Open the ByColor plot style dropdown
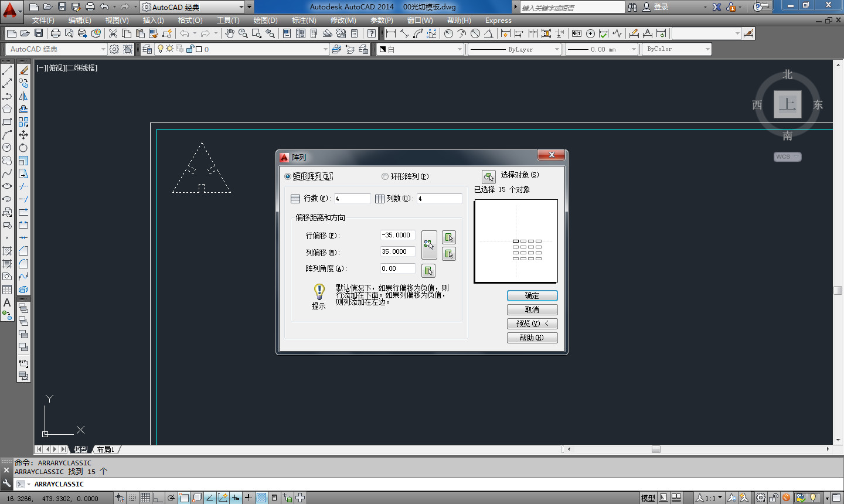This screenshot has width=844, height=504. tap(678, 49)
